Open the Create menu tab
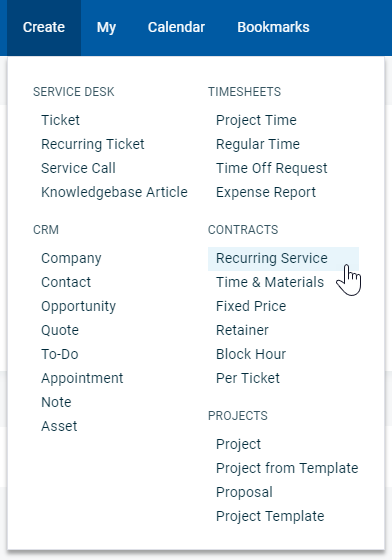This screenshot has width=392, height=560. click(44, 28)
